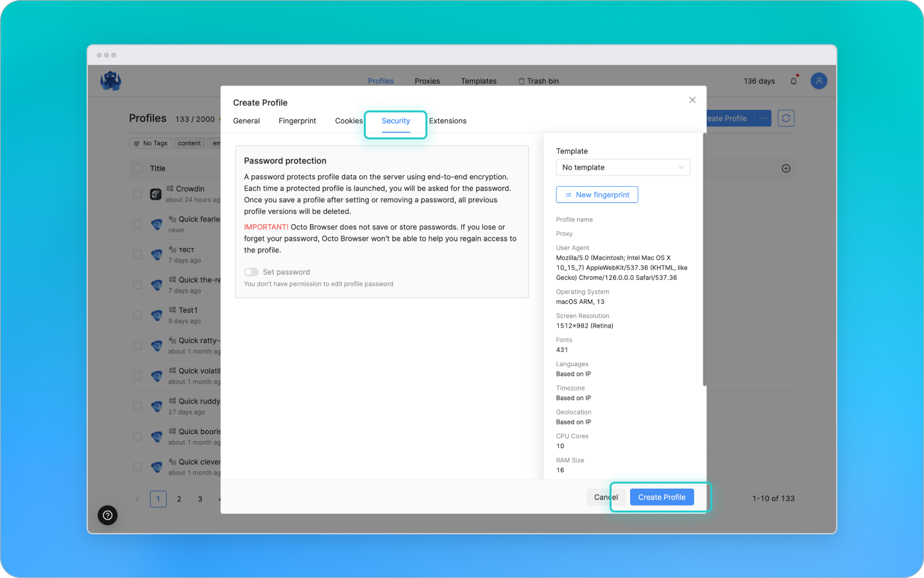This screenshot has width=924, height=578.
Task: Switch to the Fingerprint tab
Action: (297, 121)
